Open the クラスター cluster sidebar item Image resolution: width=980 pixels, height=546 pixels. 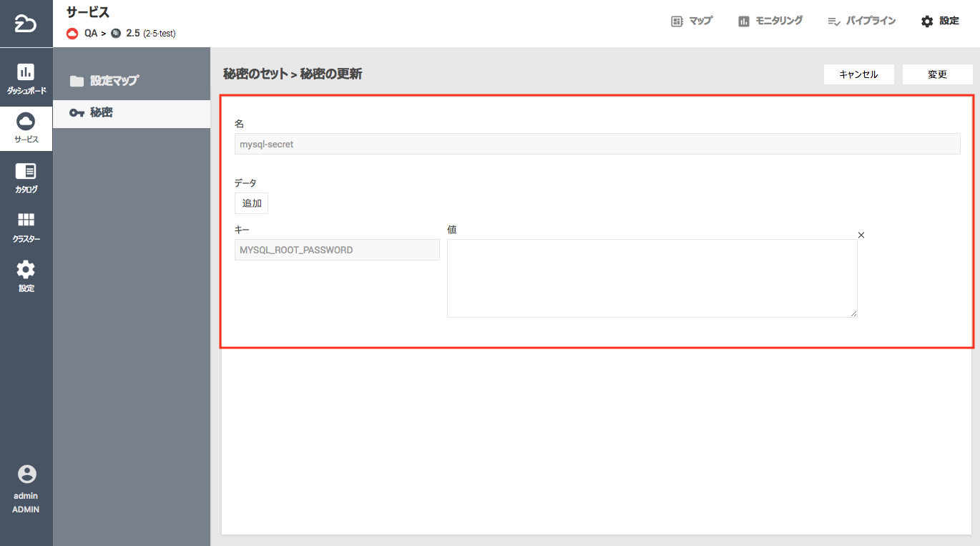coord(26,228)
